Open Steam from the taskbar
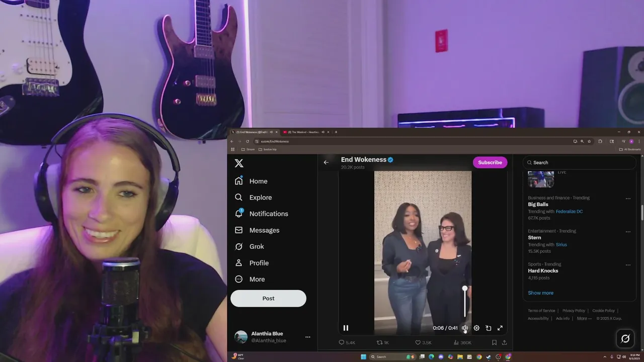 point(489,357)
